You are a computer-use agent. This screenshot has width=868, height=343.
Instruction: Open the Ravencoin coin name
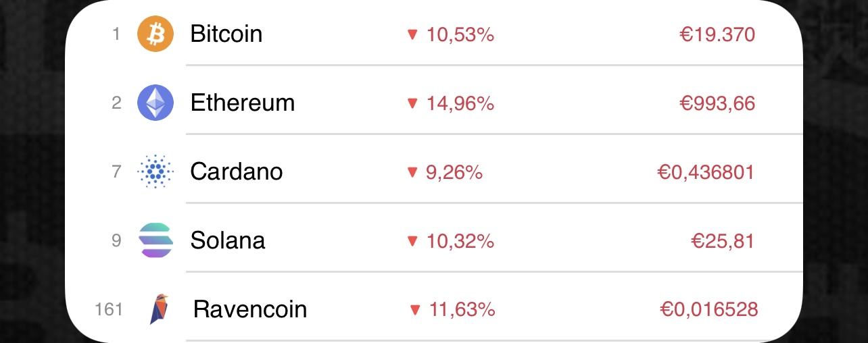pyautogui.click(x=249, y=309)
